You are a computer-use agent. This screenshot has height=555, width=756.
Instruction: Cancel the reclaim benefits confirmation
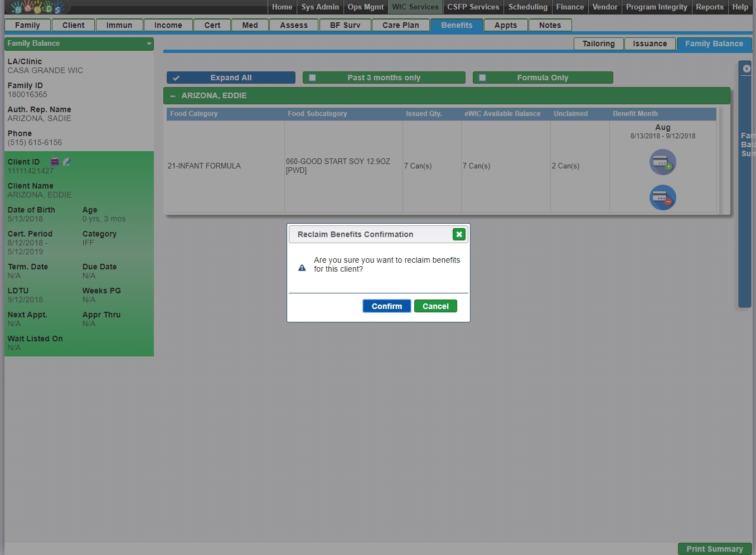pos(435,306)
